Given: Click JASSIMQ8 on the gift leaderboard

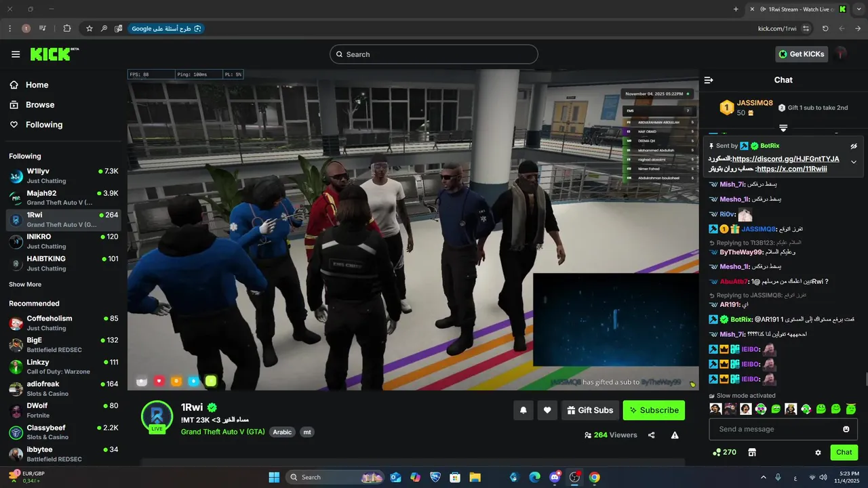Looking at the screenshot, I should (755, 103).
